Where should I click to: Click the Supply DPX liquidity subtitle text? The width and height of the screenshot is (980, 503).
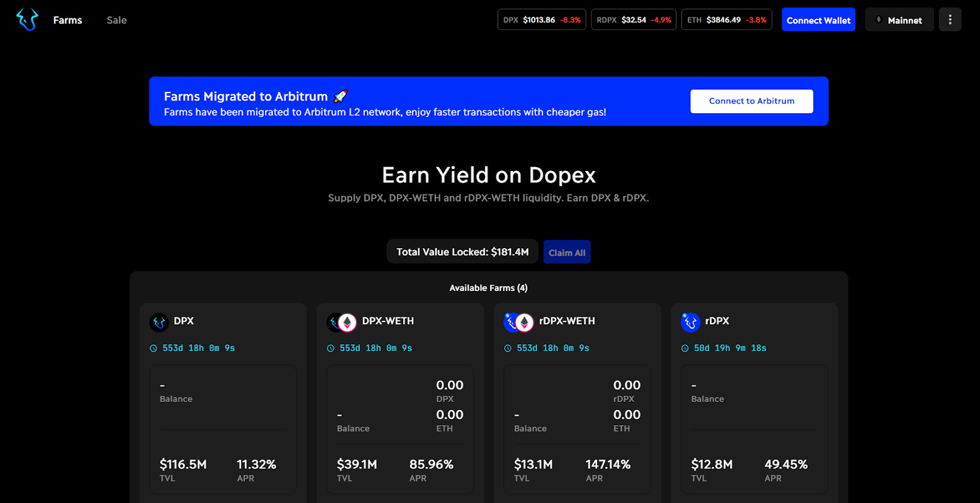pos(489,198)
